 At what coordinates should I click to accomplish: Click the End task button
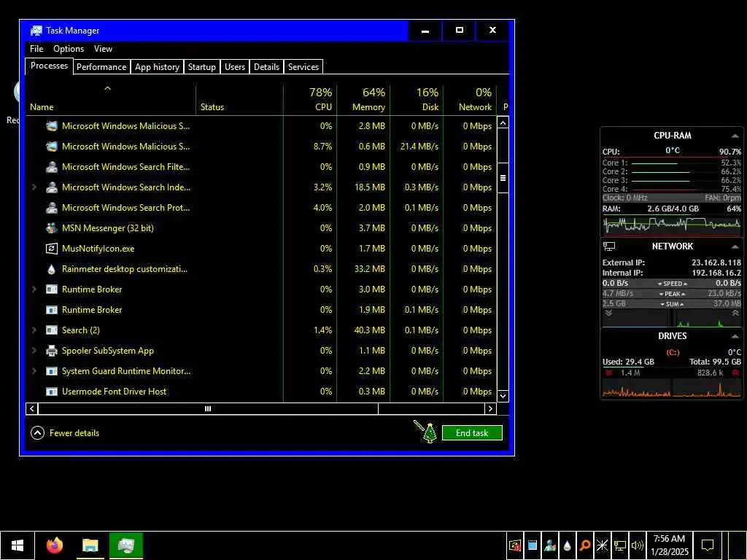[x=472, y=433]
